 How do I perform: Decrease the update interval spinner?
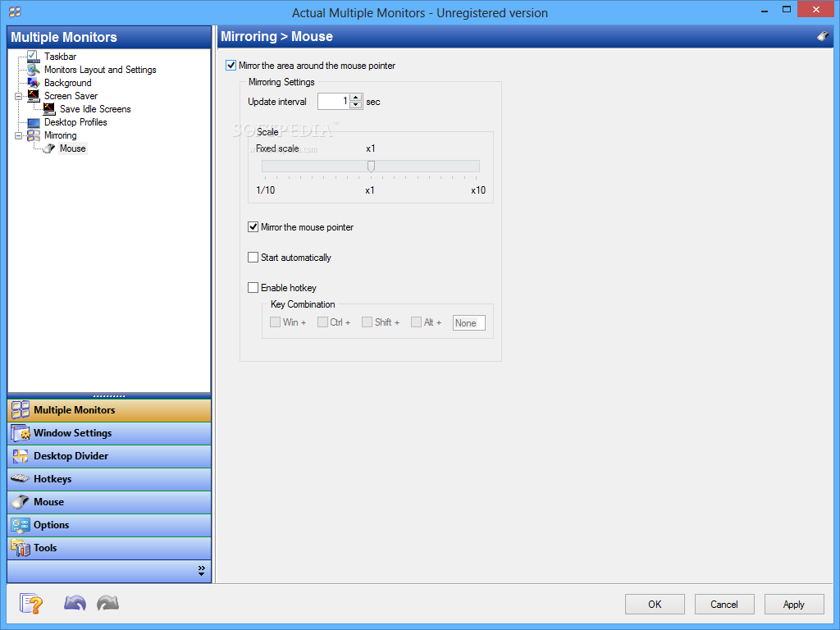pyautogui.click(x=356, y=105)
